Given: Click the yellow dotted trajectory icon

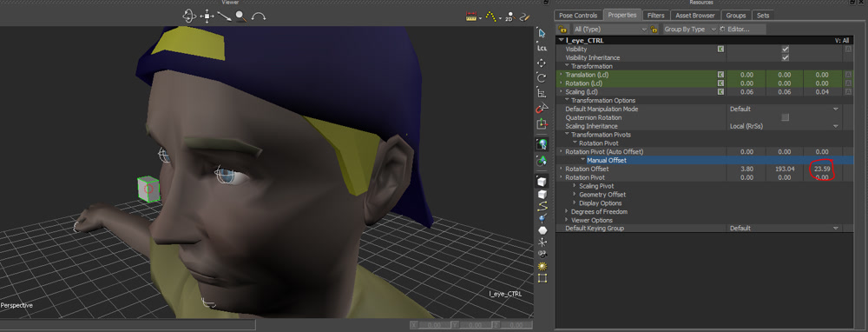Looking at the screenshot, I should pos(490,17).
